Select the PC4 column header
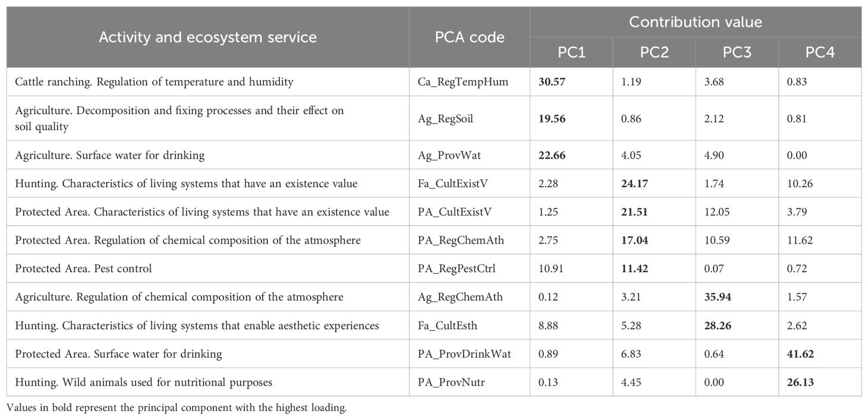Image resolution: width=868 pixels, height=420 pixels. click(x=820, y=52)
